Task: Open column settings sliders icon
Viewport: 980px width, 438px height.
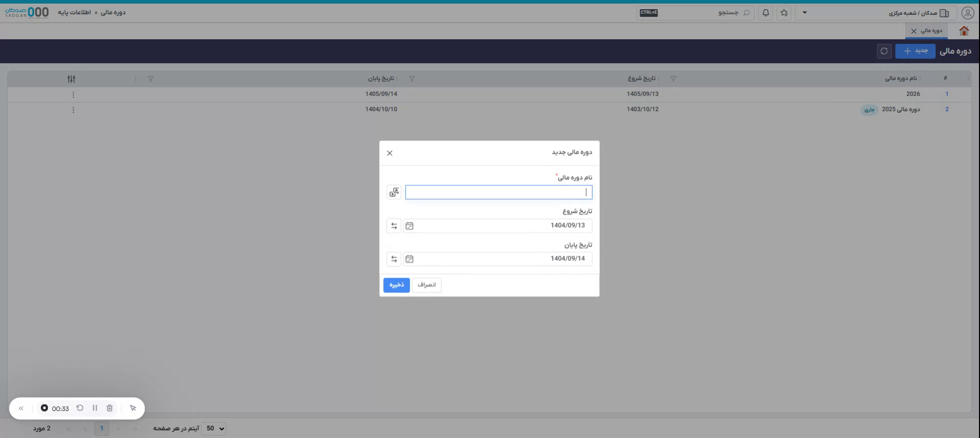Action: tap(71, 79)
